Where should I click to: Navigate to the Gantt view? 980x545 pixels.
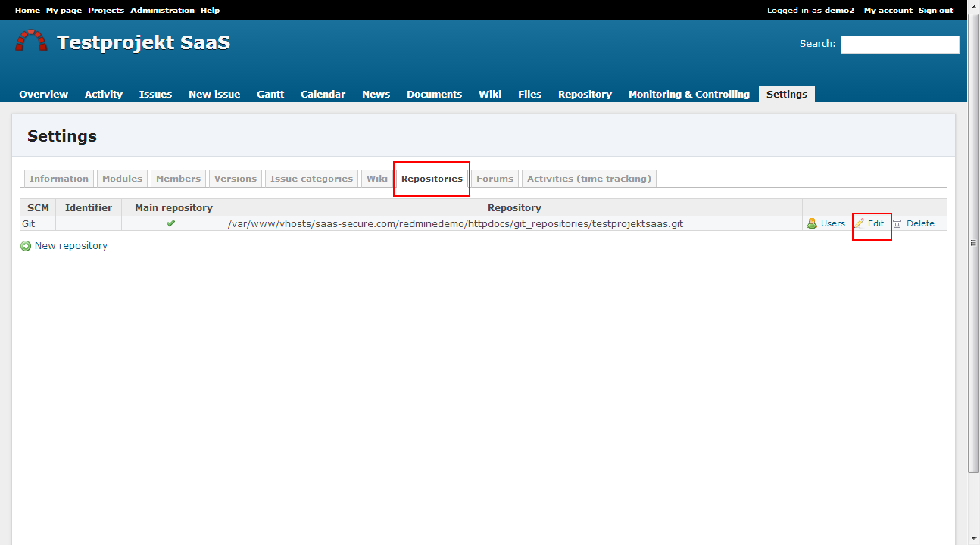click(x=270, y=94)
